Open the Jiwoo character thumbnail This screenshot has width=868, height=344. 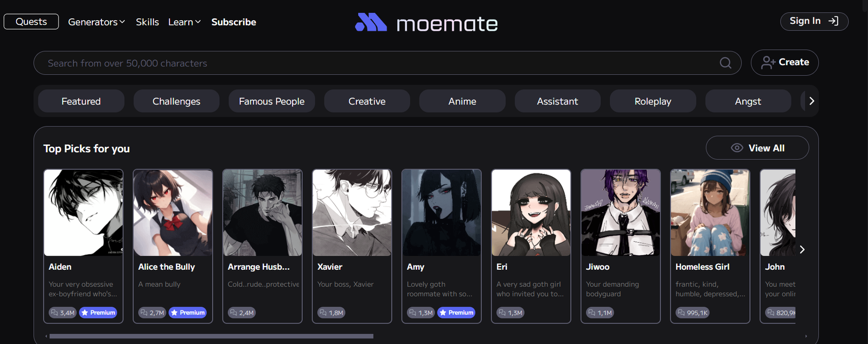click(621, 212)
